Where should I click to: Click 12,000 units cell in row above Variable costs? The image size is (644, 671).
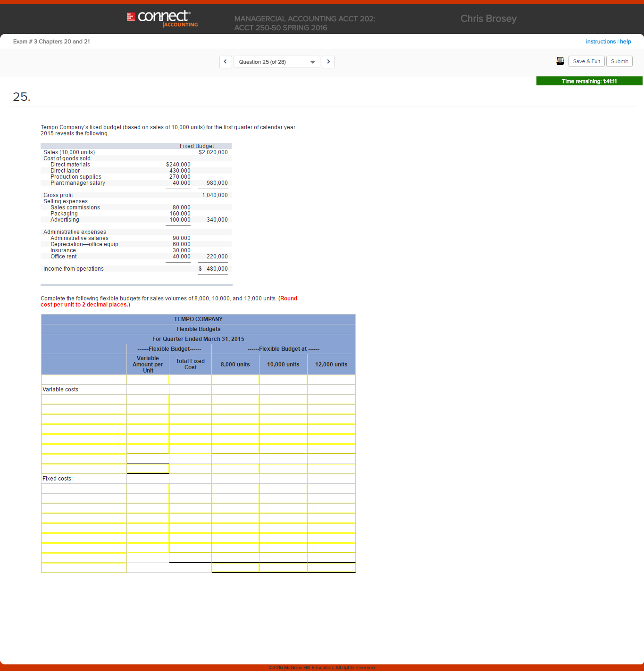click(x=331, y=380)
